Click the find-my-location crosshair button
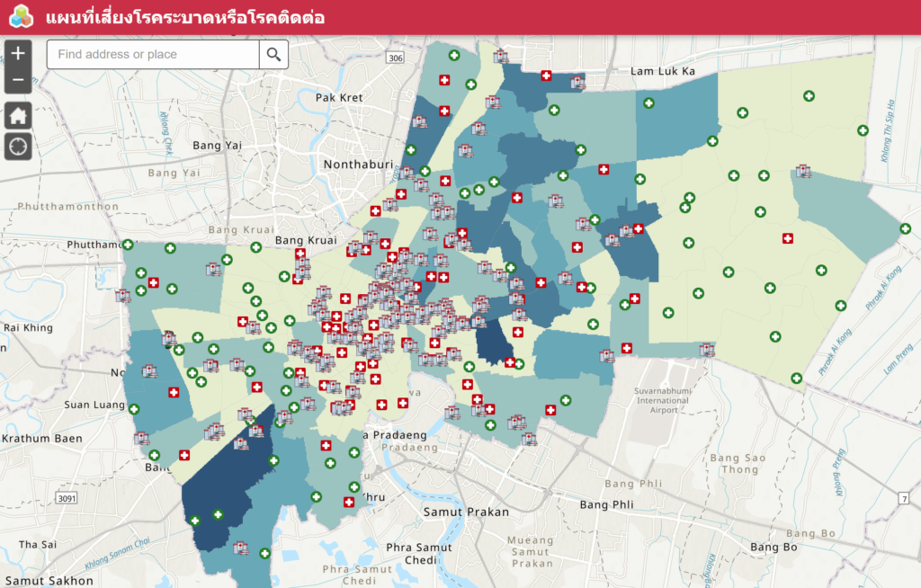 point(17,147)
